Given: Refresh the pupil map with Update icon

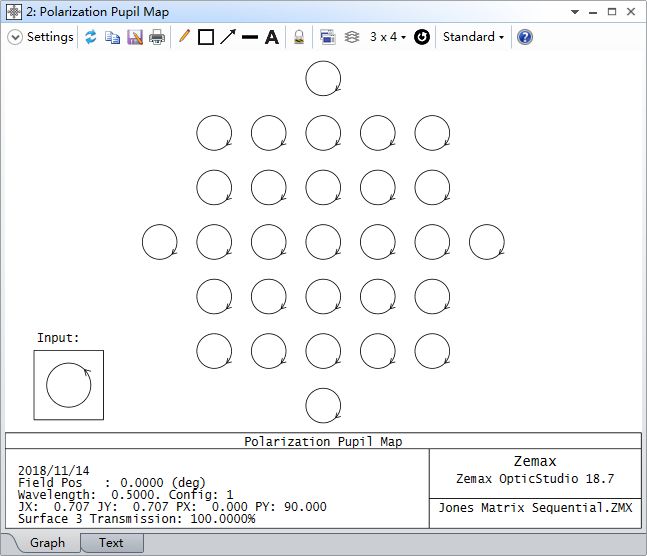Looking at the screenshot, I should point(91,37).
